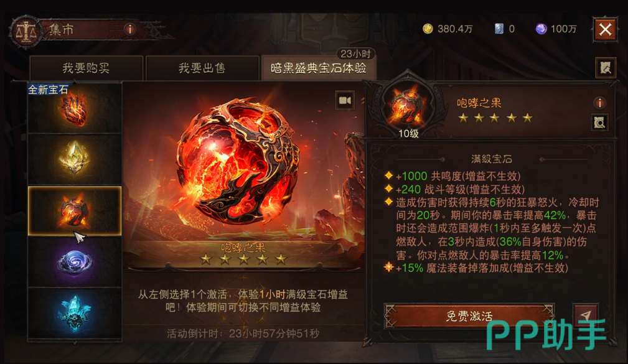Click the share arrow icon beside 免费激活

(586, 315)
